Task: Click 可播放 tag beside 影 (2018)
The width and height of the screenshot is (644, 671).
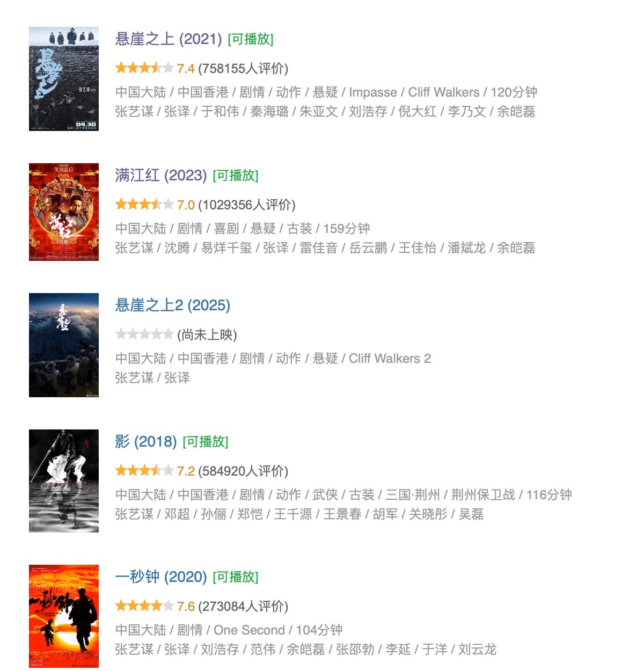Action: click(x=206, y=442)
